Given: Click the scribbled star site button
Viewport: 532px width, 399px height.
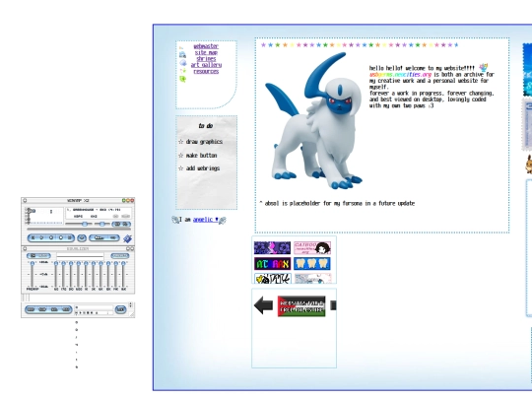Looking at the screenshot, I should [272, 278].
